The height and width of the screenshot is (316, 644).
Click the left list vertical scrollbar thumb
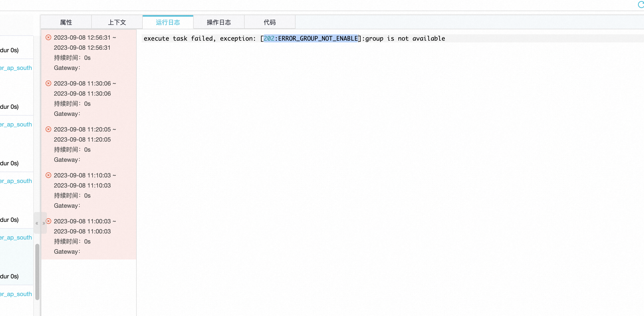pyautogui.click(x=37, y=272)
